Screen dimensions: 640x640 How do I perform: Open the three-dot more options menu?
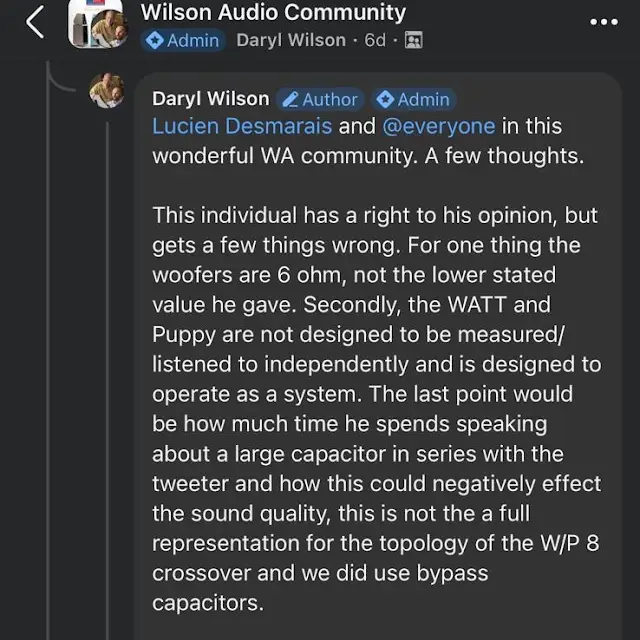coord(604,22)
